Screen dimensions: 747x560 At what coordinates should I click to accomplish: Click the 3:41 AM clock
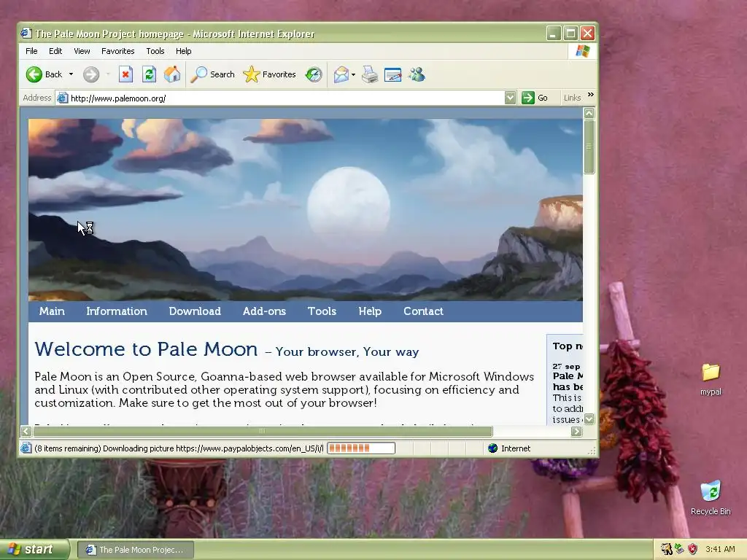[x=720, y=549]
